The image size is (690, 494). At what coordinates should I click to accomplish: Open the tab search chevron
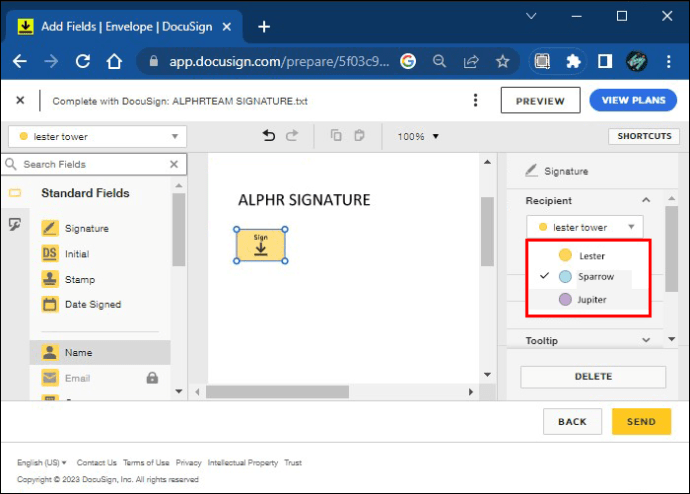tap(531, 16)
